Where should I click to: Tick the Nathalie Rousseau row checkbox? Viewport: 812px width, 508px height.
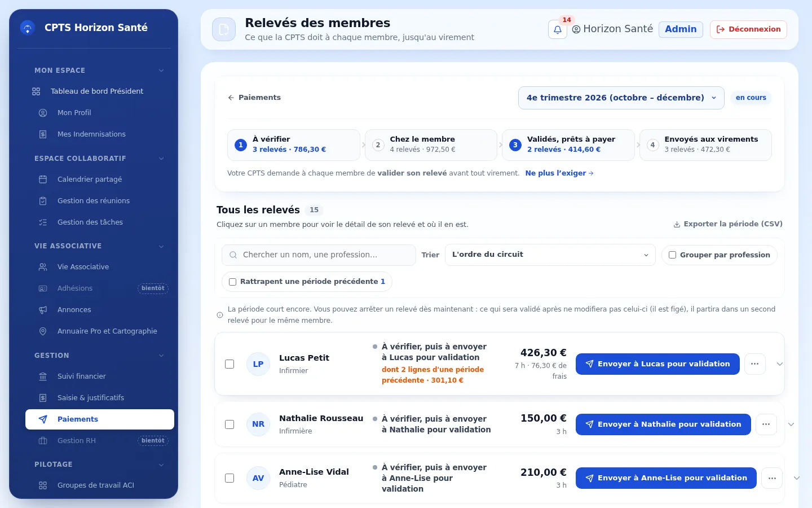click(230, 424)
